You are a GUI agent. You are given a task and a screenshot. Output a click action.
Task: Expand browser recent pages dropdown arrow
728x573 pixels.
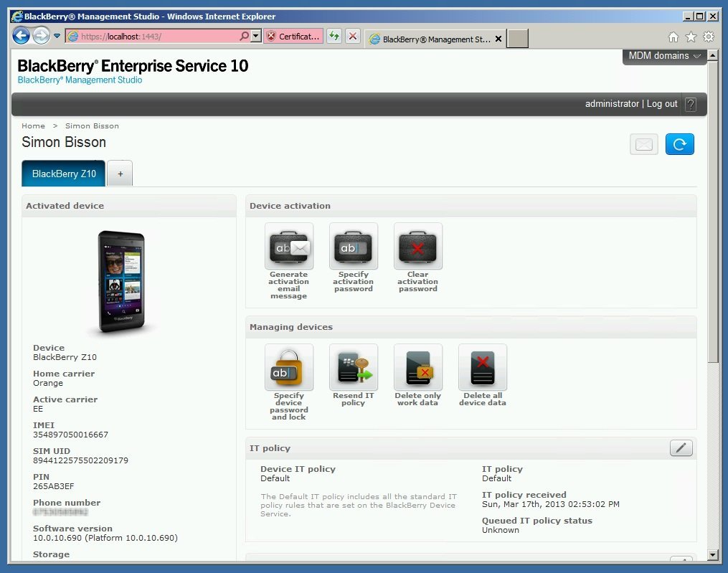[57, 37]
